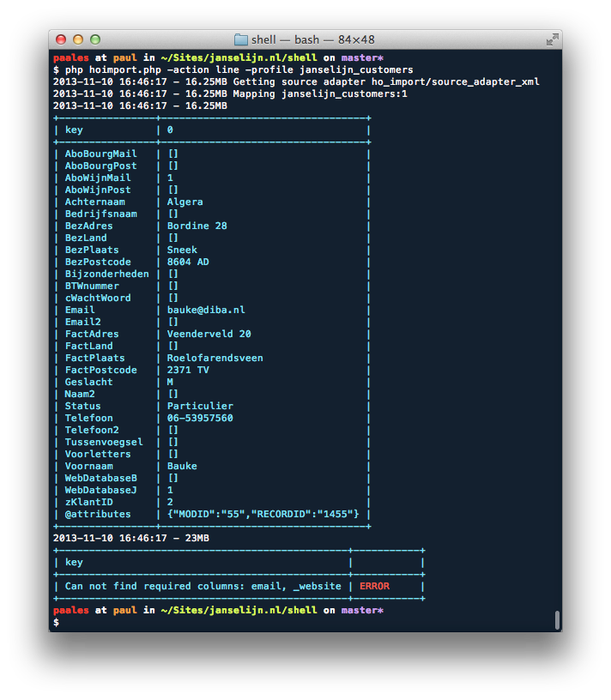611x700 pixels.
Task: Click the 'Email2' key row
Action: coord(212,323)
